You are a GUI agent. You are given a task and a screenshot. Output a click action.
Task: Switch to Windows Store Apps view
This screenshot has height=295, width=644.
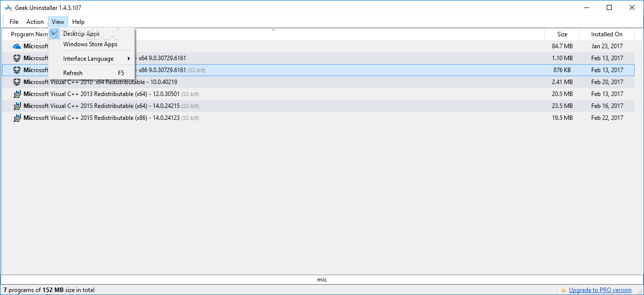[91, 44]
